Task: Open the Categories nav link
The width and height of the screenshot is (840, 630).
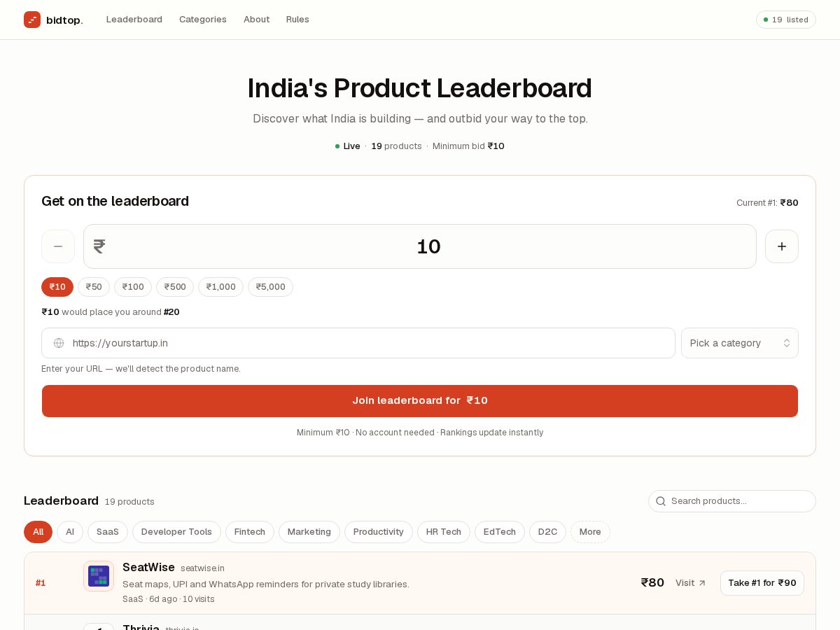Action: tap(203, 20)
